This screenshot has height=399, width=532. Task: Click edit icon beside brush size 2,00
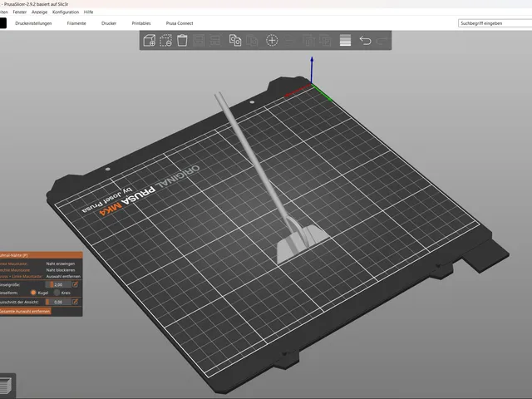(x=76, y=284)
